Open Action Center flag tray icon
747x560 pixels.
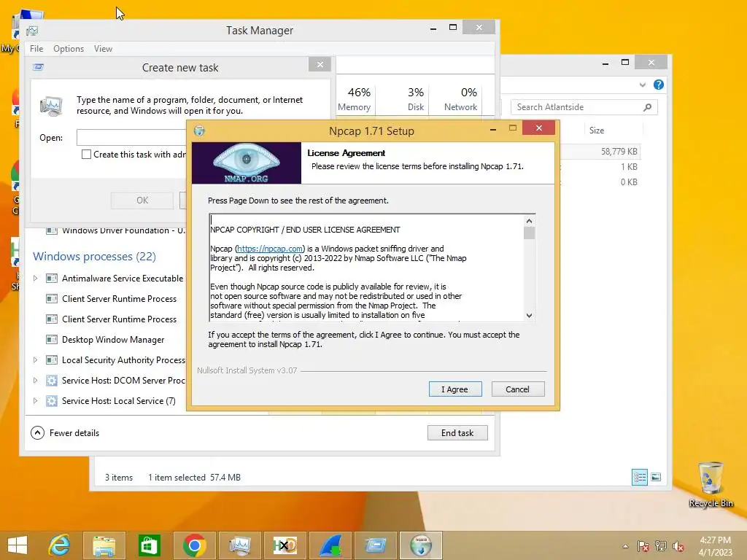[x=643, y=546]
